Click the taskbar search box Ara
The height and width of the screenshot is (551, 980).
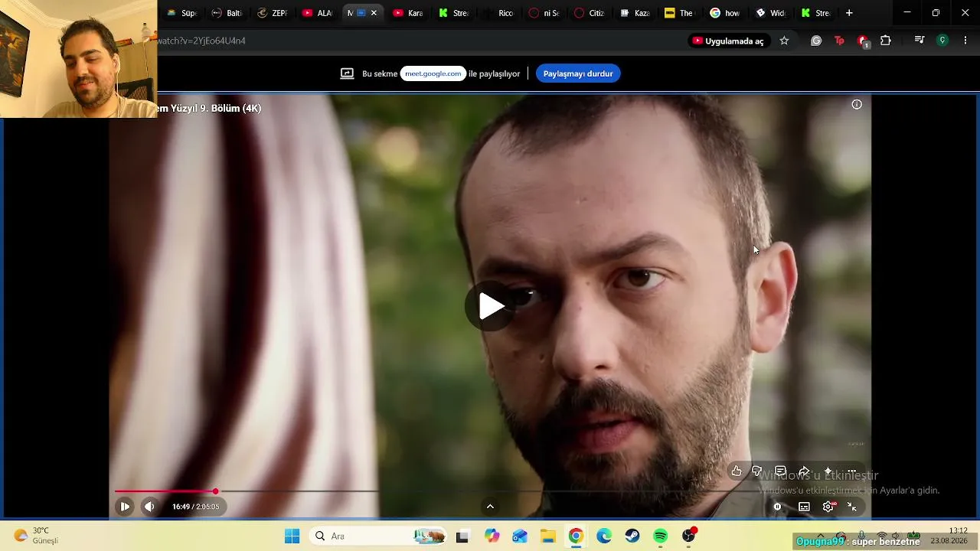pos(379,536)
